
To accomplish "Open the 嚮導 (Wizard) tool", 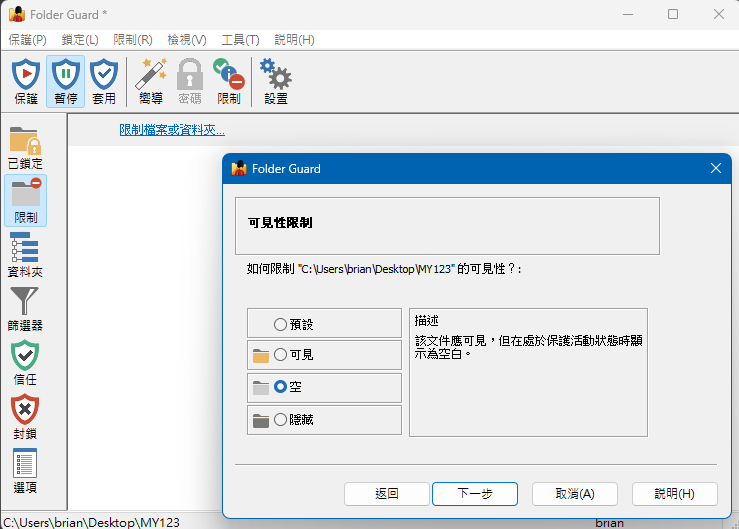I will tap(151, 80).
